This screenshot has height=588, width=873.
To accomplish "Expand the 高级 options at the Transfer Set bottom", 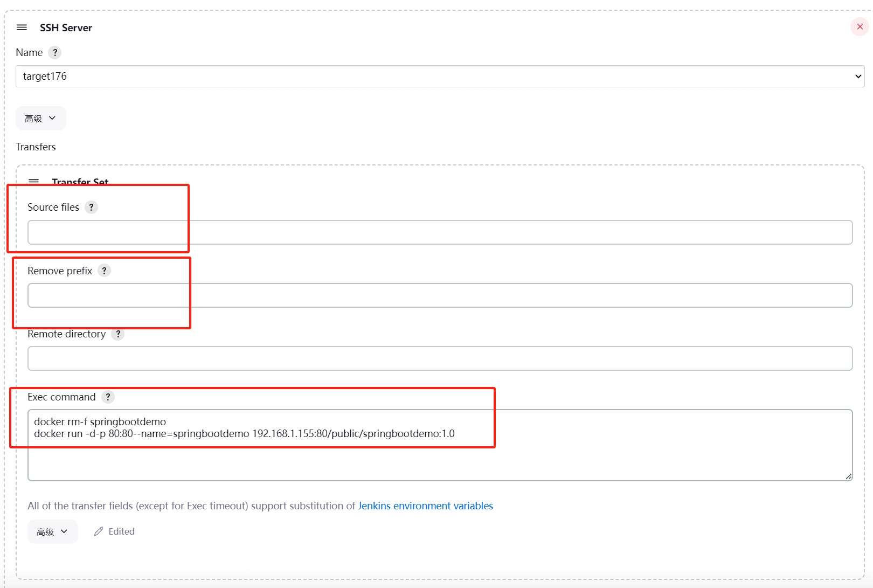I will coord(52,531).
